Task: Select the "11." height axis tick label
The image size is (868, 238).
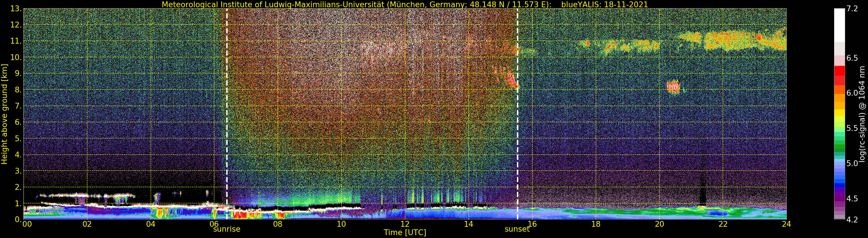Action: click(x=16, y=41)
